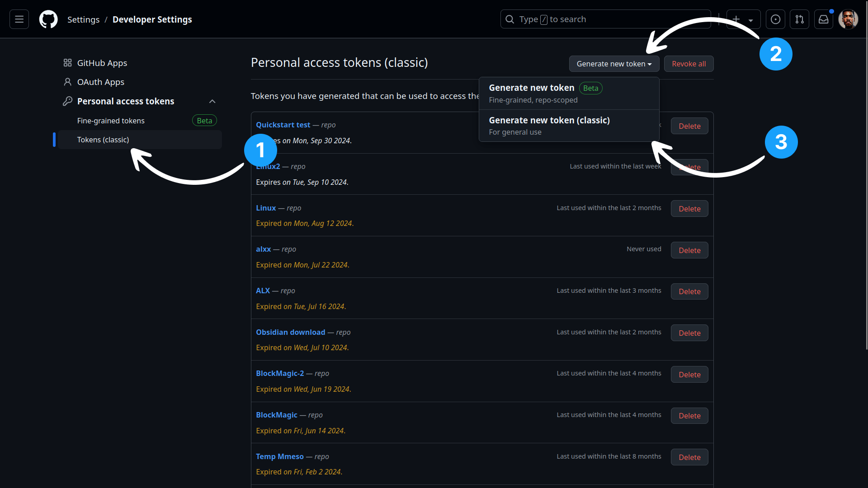Open the hamburger navigation menu
The width and height of the screenshot is (868, 488).
tap(19, 19)
